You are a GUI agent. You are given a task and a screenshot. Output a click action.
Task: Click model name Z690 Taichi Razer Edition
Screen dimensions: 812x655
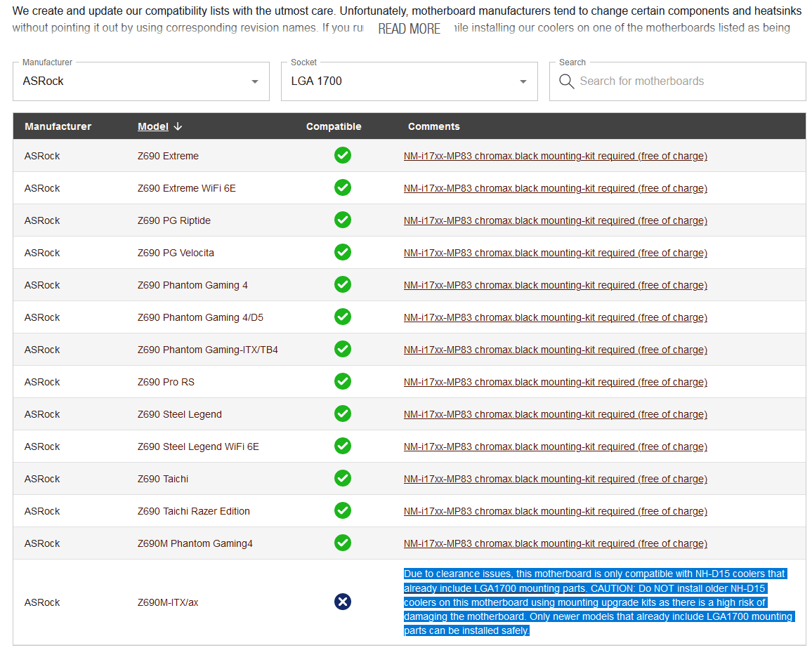click(x=194, y=511)
